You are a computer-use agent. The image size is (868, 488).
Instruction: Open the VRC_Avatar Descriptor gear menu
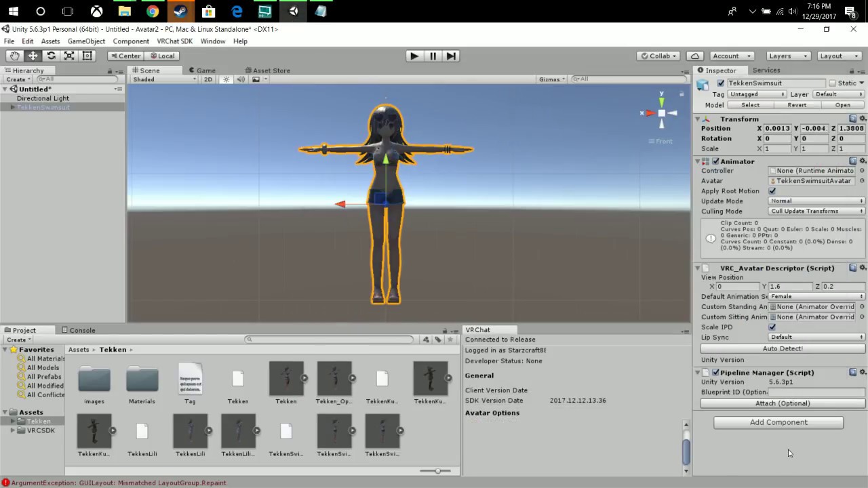click(x=863, y=268)
